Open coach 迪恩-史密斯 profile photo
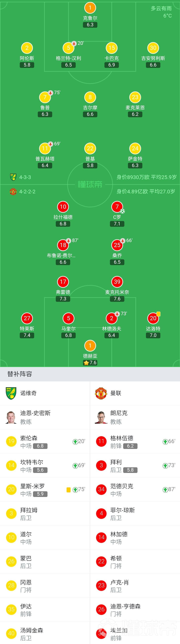Viewport: 180px width, 644px height. 11,417
